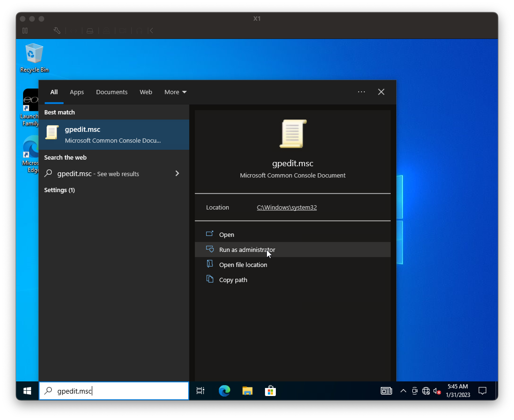Click the camera icon in X1 toolbar
The width and height of the screenshot is (514, 420).
click(123, 31)
